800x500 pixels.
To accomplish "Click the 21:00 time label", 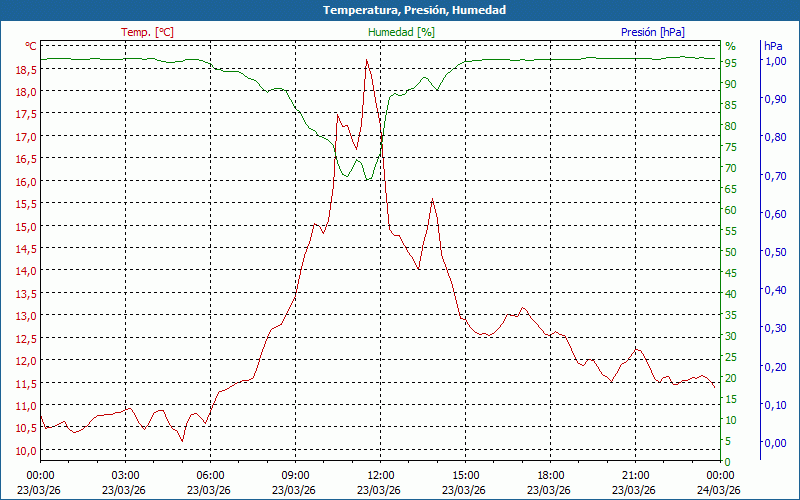I will tap(635, 475).
